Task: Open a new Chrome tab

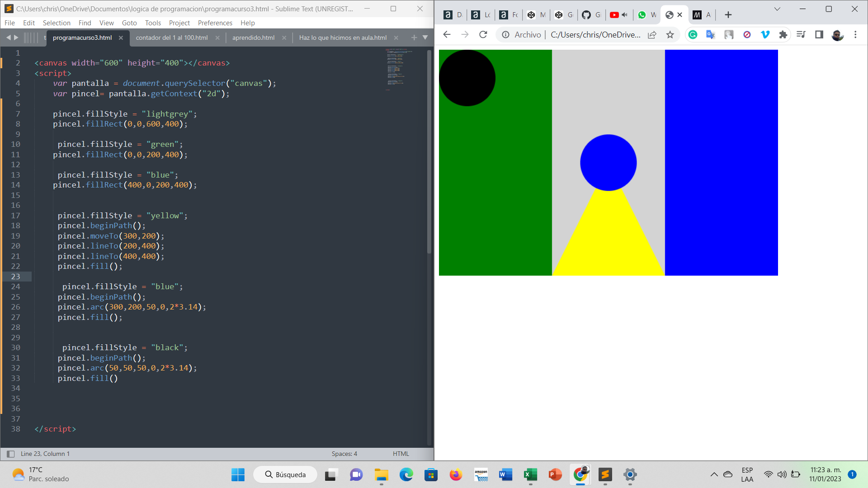Action: pos(728,15)
